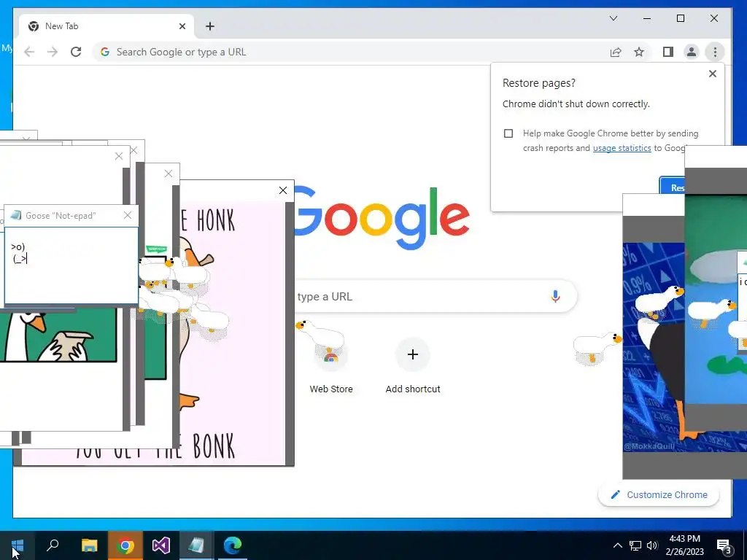The width and height of the screenshot is (747, 560).
Task: Close the Goose Not-epad window
Action: 128,215
